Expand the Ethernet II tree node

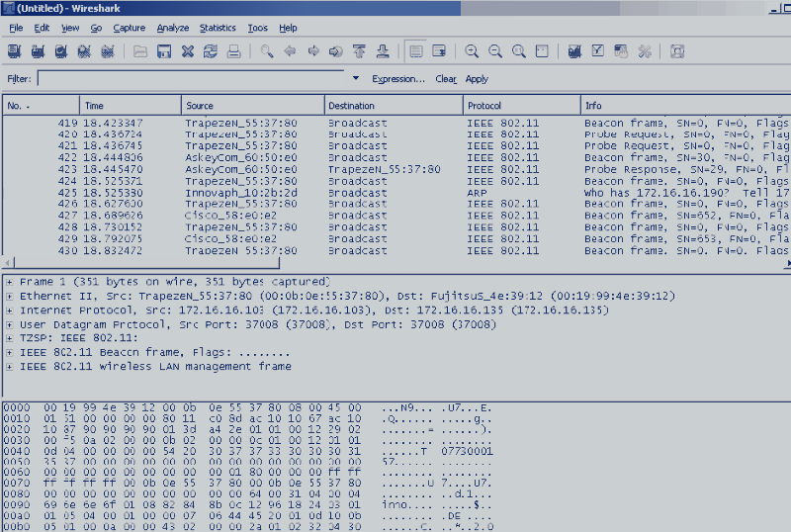click(x=9, y=297)
